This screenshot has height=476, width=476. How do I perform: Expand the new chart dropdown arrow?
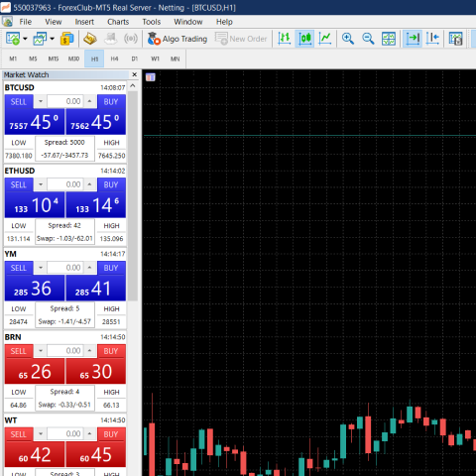(x=25, y=39)
